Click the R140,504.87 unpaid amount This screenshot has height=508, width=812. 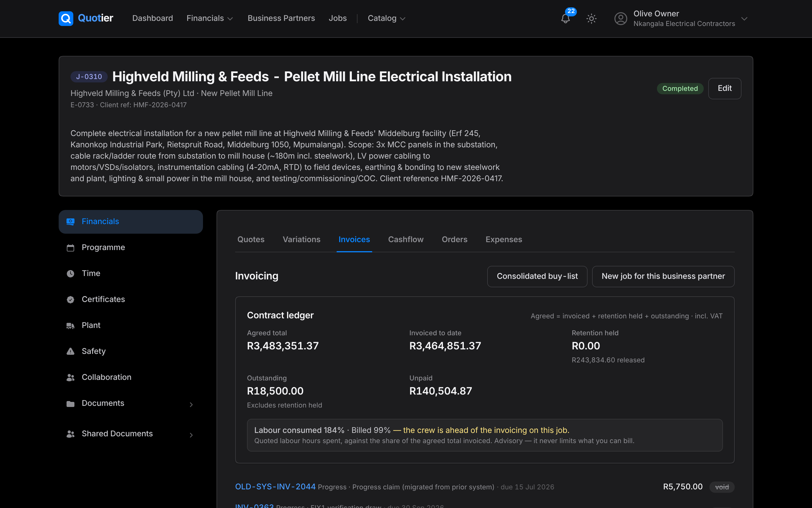tap(441, 391)
